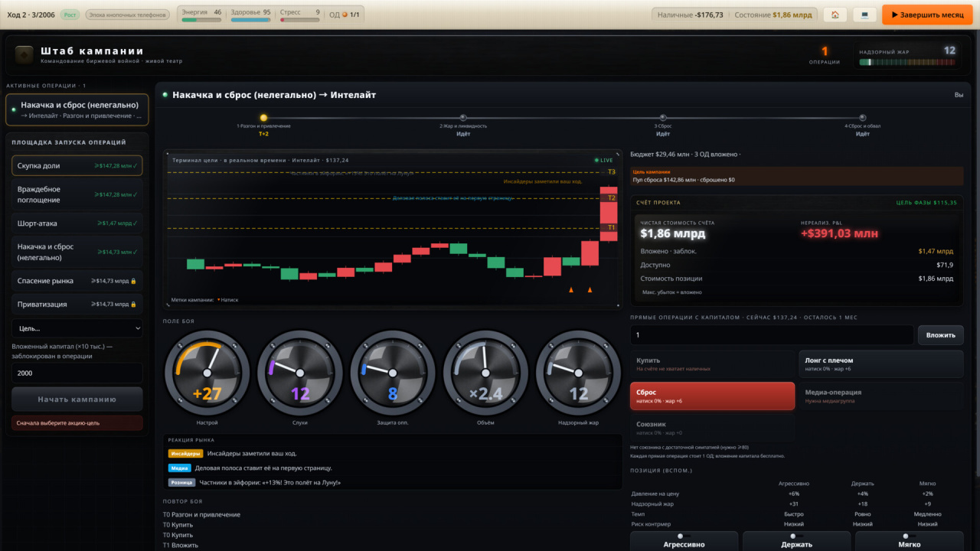980x551 pixels.
Task: Click the lock icon on Приватизация
Action: 133,305
